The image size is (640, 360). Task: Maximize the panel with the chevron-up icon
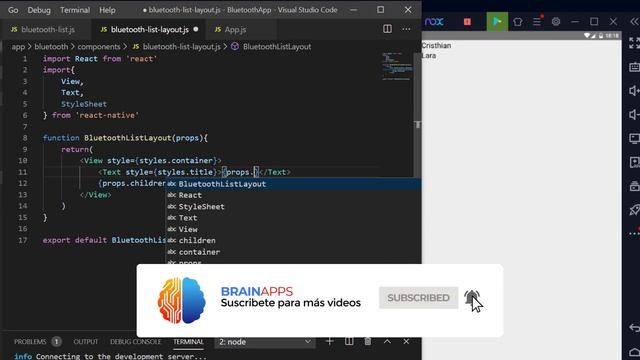coord(387,341)
